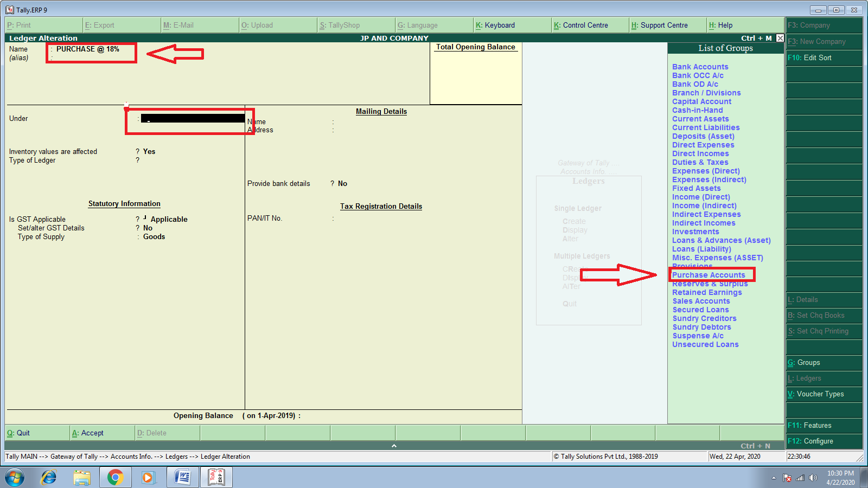Click F10: Edit Sort button
The width and height of the screenshot is (868, 488).
[824, 57]
